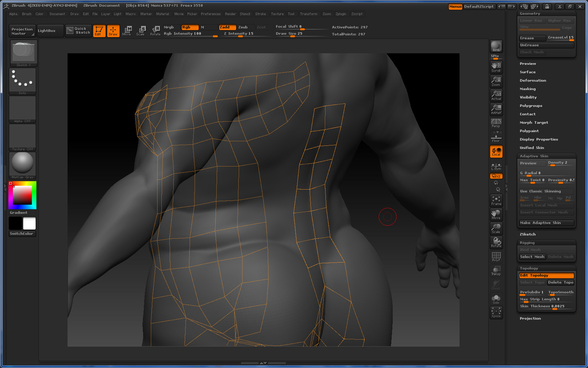Open the Alpha menu

13,14
